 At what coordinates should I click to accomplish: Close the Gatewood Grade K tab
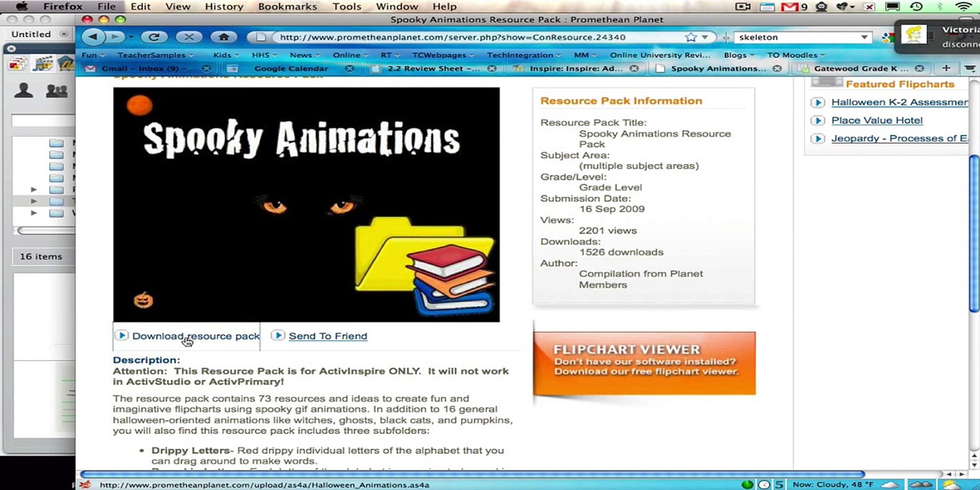[x=919, y=68]
